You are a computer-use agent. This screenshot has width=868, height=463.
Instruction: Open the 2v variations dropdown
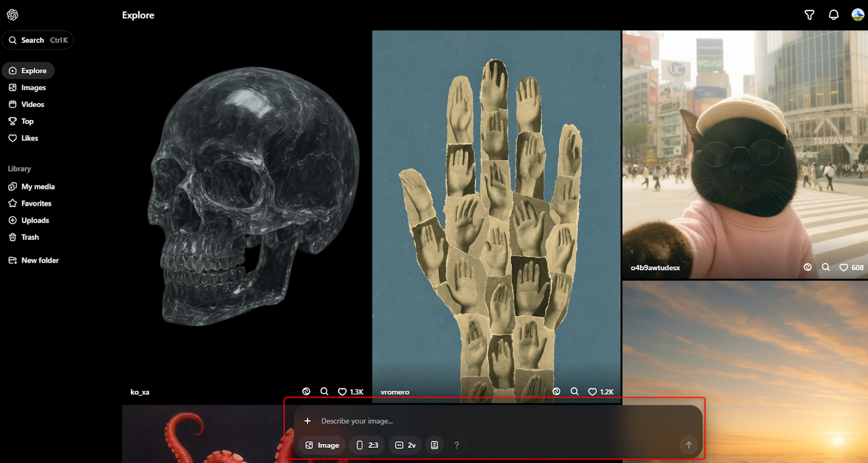(x=405, y=445)
